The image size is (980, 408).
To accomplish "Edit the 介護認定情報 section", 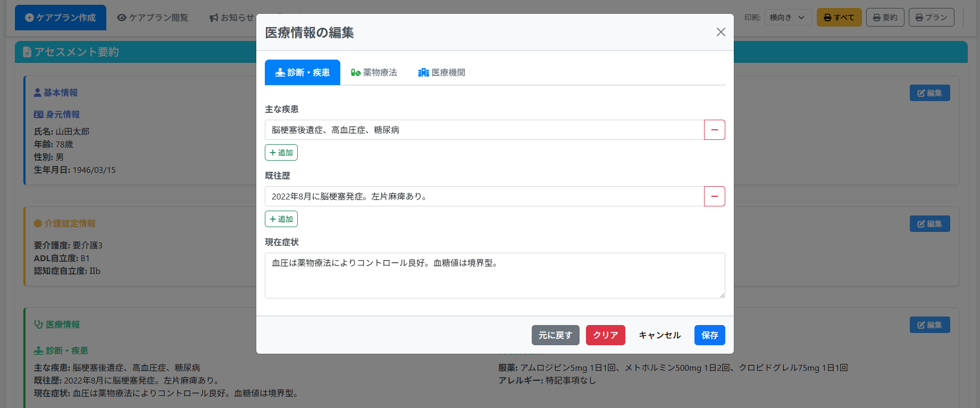I will (929, 224).
